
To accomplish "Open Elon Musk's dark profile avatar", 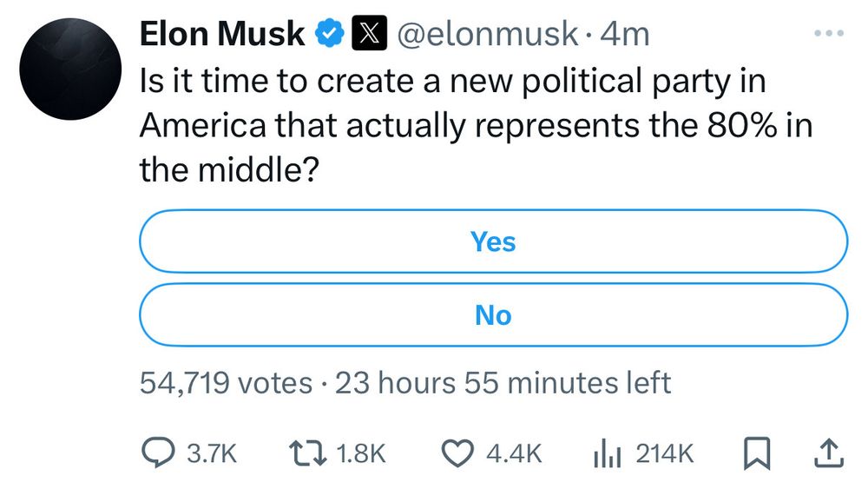I will point(70,69).
